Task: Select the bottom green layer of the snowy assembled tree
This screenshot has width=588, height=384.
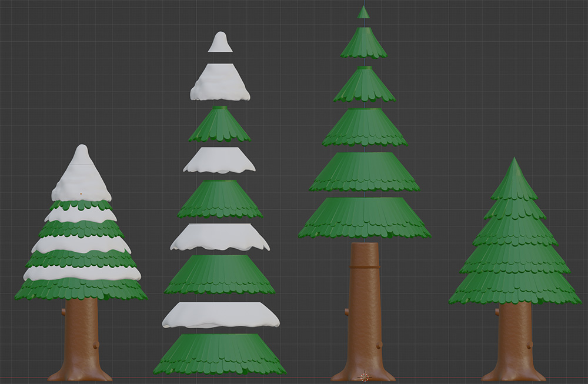Action: [81, 289]
